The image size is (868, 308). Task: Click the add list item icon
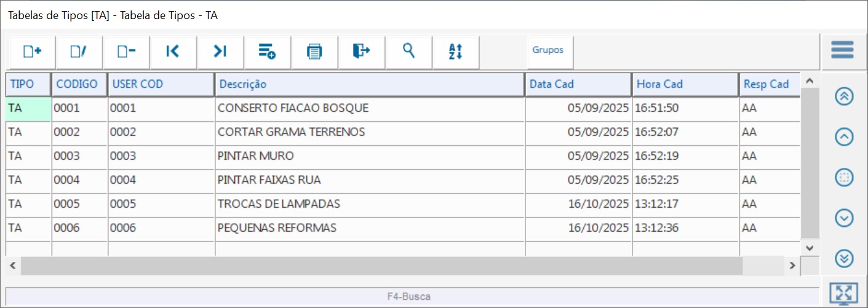267,52
